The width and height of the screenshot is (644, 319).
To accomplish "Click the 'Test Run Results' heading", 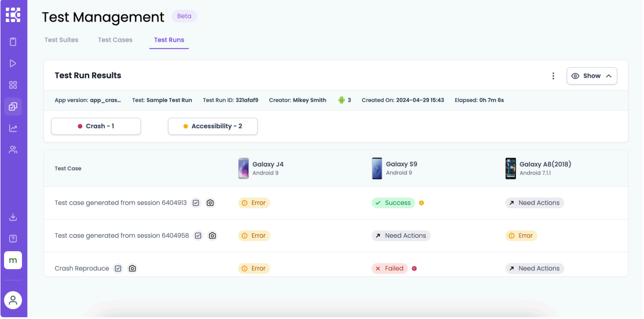I will pos(88,75).
